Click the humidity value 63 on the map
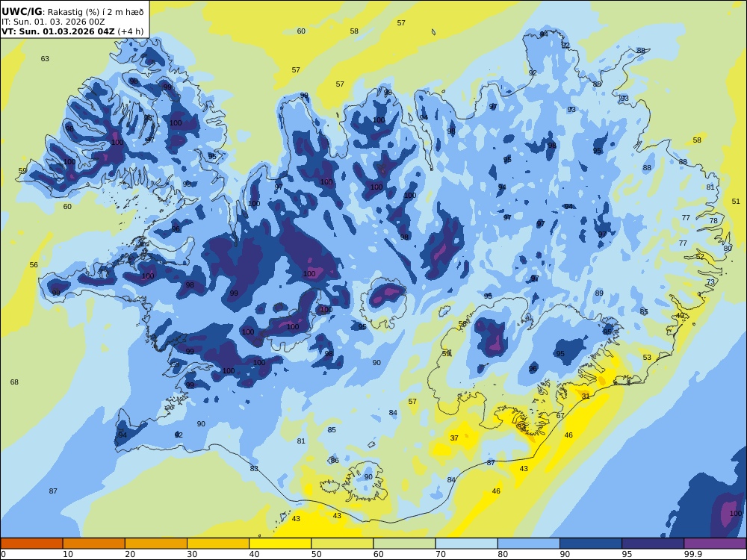Image resolution: width=747 pixels, height=560 pixels. [x=45, y=59]
